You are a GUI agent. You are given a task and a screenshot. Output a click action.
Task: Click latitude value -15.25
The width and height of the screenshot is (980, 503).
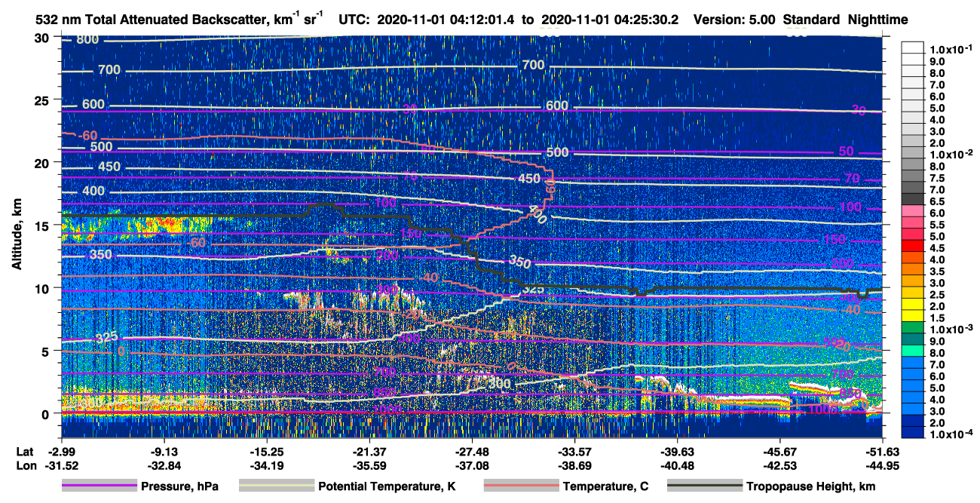(x=266, y=451)
